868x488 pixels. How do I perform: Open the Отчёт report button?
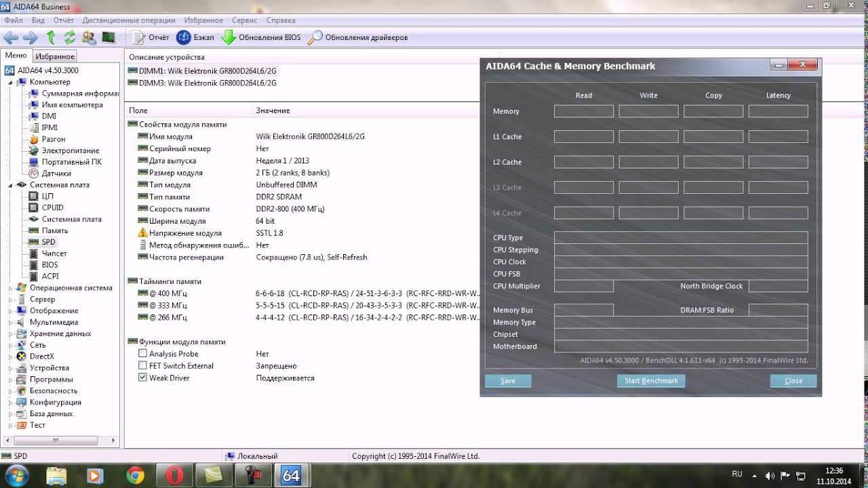click(x=151, y=37)
